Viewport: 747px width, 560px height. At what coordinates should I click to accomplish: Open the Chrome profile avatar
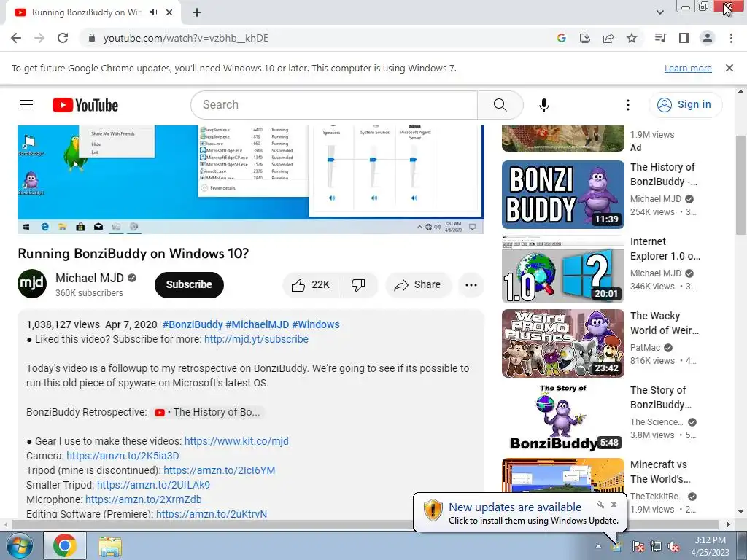pos(708,38)
